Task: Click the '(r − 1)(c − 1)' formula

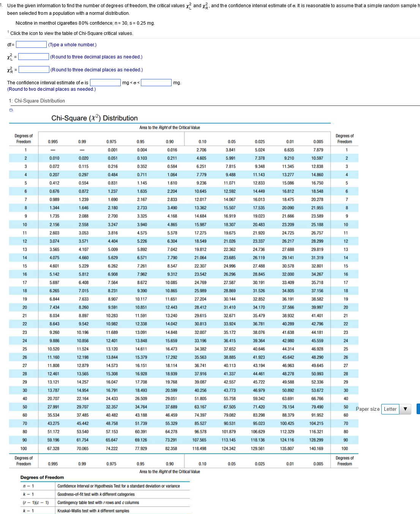Action: click(36, 503)
